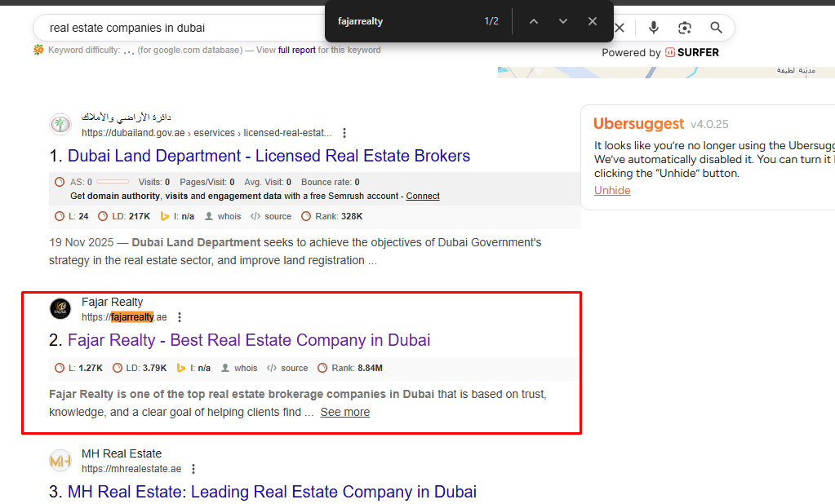The image size is (835, 504).
Task: Jump to next find match arrow
Action: [x=563, y=21]
